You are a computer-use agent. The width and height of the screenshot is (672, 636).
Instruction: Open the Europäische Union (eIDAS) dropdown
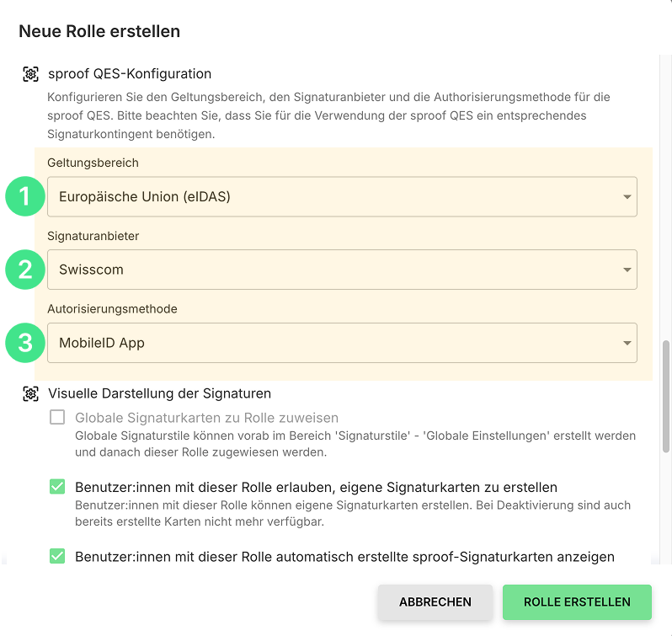point(342,197)
